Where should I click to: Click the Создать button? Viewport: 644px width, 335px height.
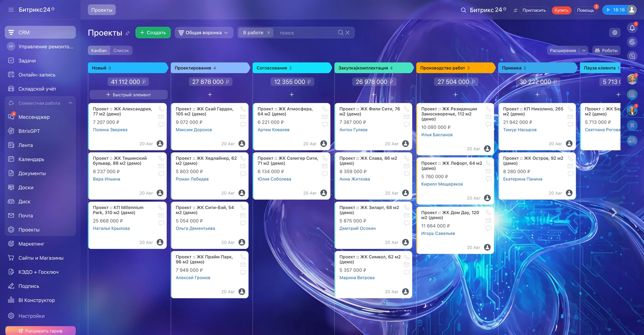[x=153, y=33]
